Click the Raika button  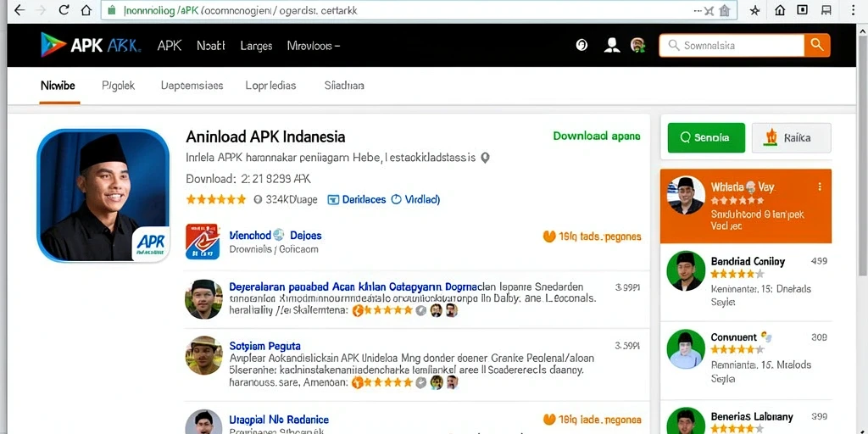coord(791,138)
